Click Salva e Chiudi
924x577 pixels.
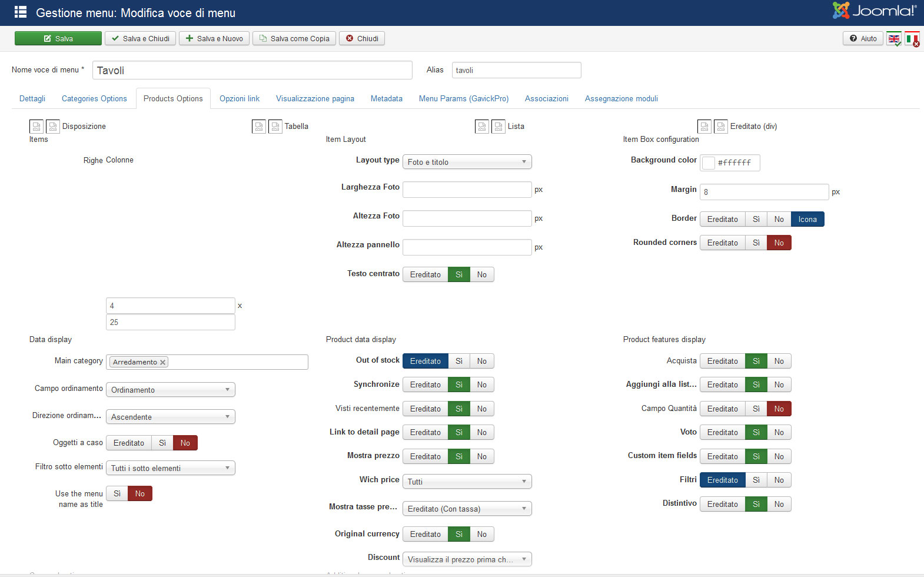pos(141,38)
